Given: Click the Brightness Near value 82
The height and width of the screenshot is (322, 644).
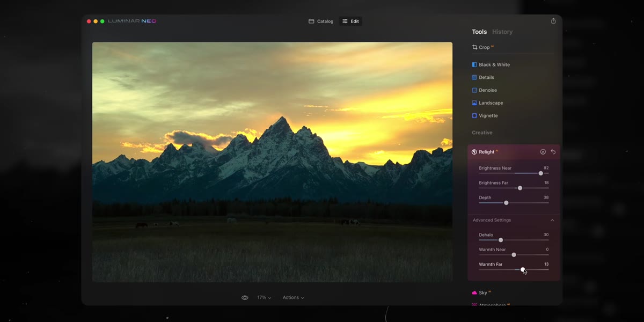Looking at the screenshot, I should point(546,168).
